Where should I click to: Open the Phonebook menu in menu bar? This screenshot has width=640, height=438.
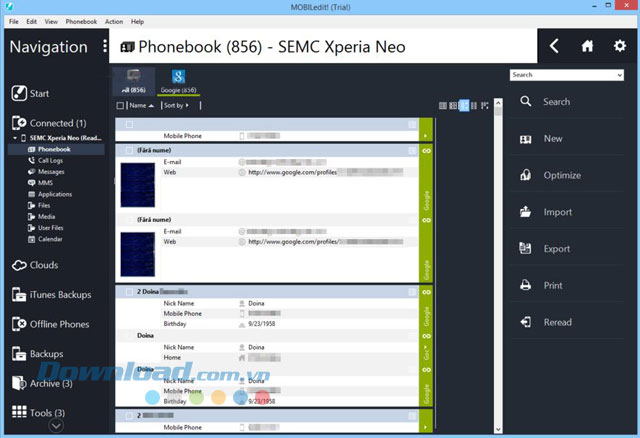pyautogui.click(x=80, y=21)
